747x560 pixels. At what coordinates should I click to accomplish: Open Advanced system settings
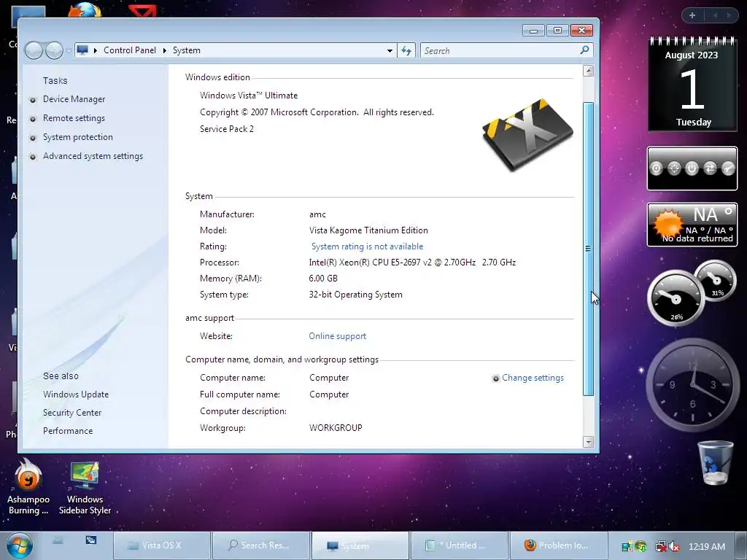point(93,156)
